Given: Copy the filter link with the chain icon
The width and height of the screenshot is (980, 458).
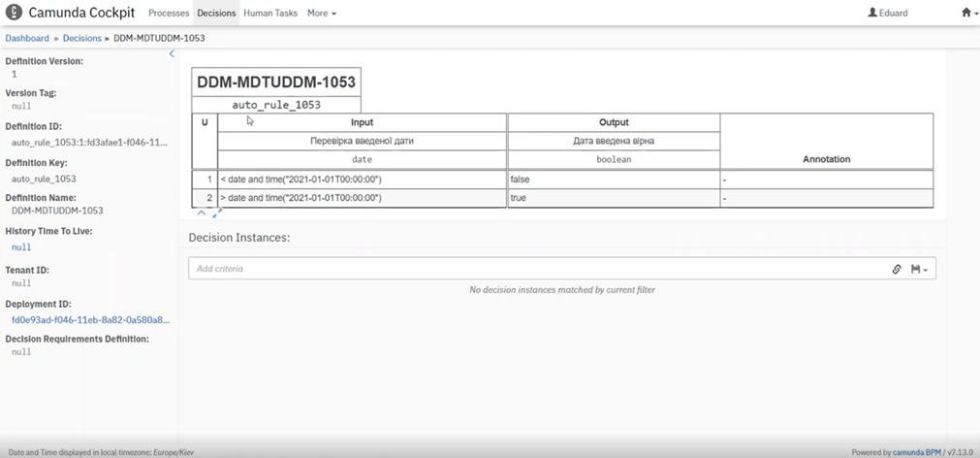Looking at the screenshot, I should [x=897, y=269].
